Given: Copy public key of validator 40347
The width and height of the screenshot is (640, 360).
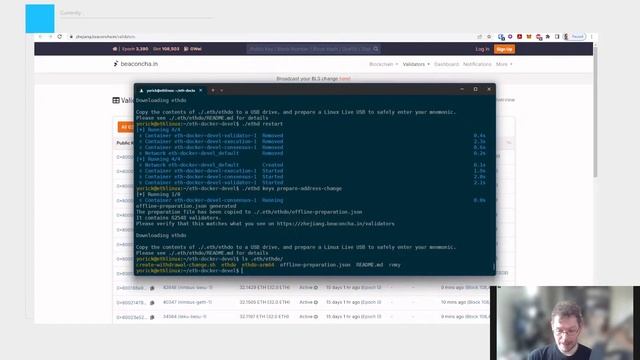Looking at the screenshot, I should 152,303.
